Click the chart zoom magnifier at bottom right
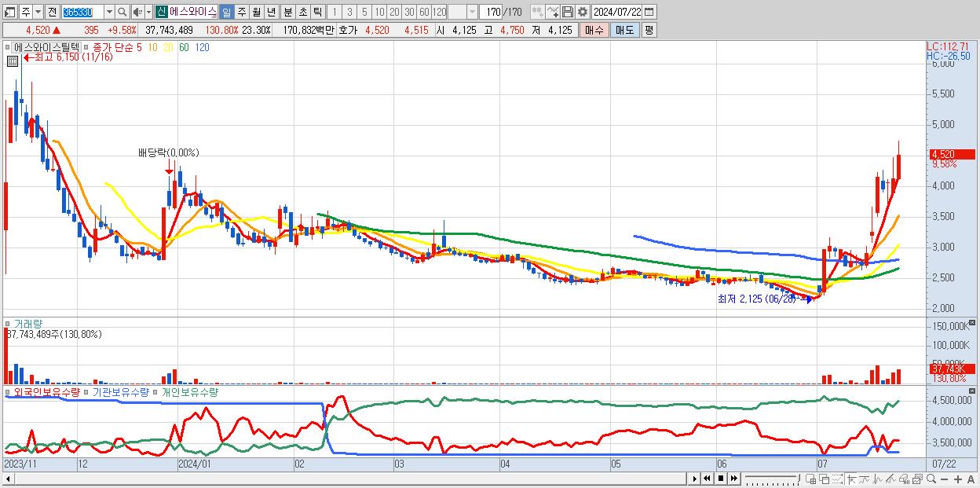Screen dimensions: 980x488 (x=931, y=478)
